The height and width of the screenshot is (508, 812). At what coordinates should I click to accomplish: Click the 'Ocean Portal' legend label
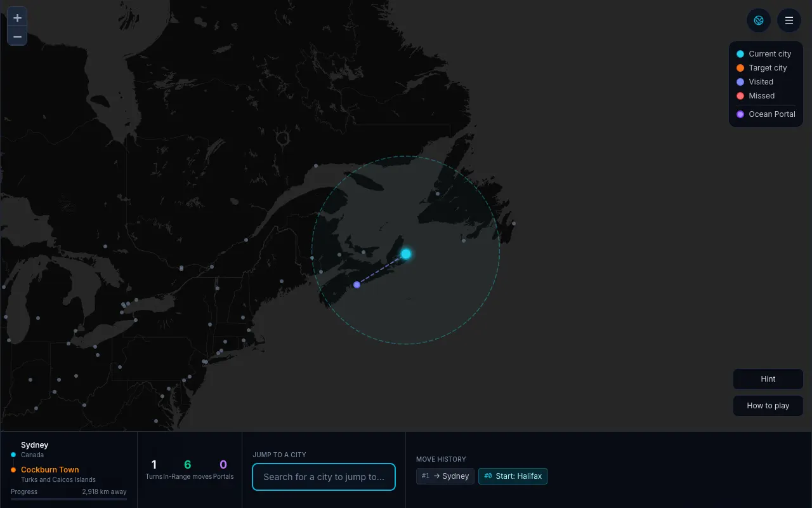pyautogui.click(x=772, y=114)
